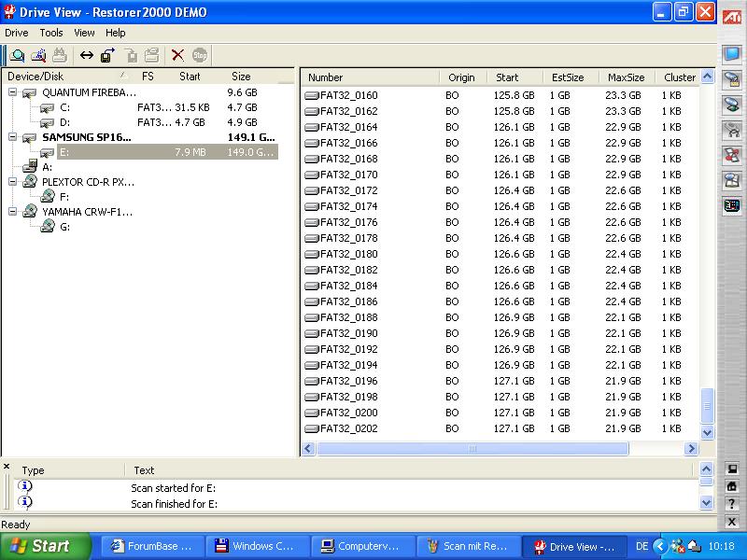Click the sidebar headphones icon
747x560 pixels.
(x=732, y=130)
